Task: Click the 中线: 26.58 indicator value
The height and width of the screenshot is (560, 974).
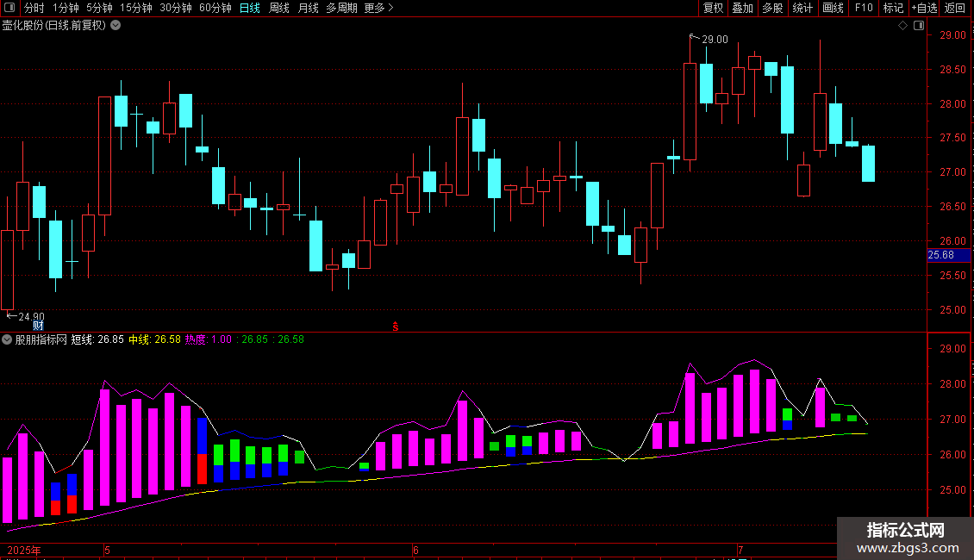Action: [x=154, y=339]
